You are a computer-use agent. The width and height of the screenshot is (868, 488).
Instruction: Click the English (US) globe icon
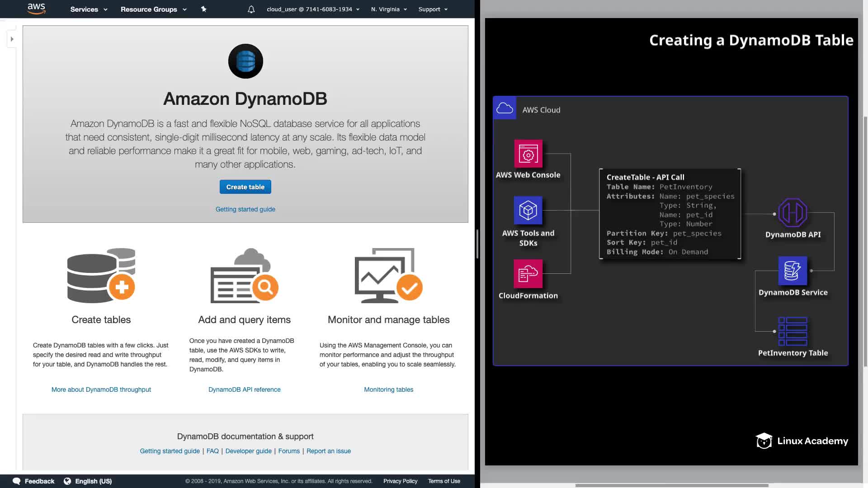pos(67,481)
